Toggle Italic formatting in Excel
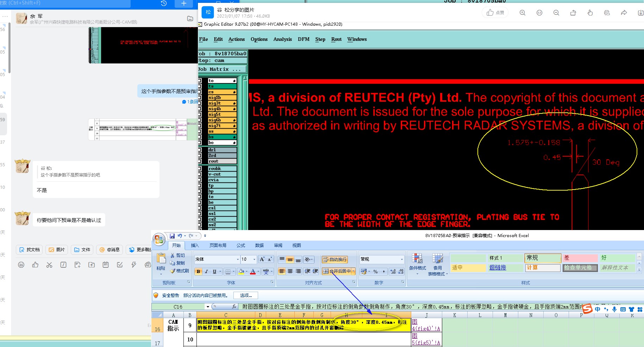This screenshot has width=644, height=347. (x=206, y=271)
